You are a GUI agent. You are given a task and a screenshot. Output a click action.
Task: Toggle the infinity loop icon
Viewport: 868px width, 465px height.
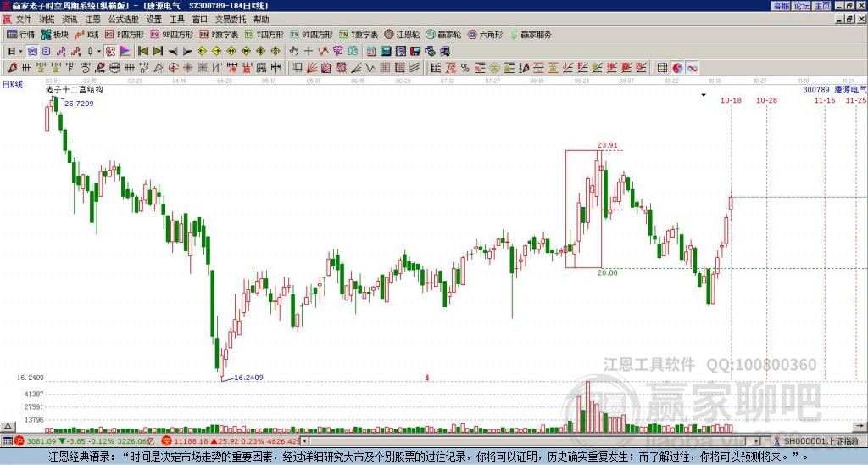pos(692,68)
